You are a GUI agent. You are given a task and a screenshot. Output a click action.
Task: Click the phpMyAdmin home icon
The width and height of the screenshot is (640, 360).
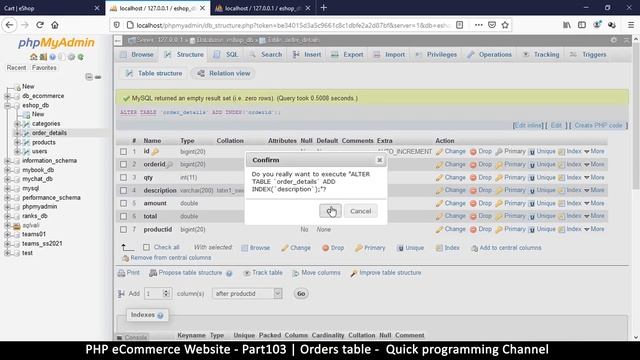point(33,57)
